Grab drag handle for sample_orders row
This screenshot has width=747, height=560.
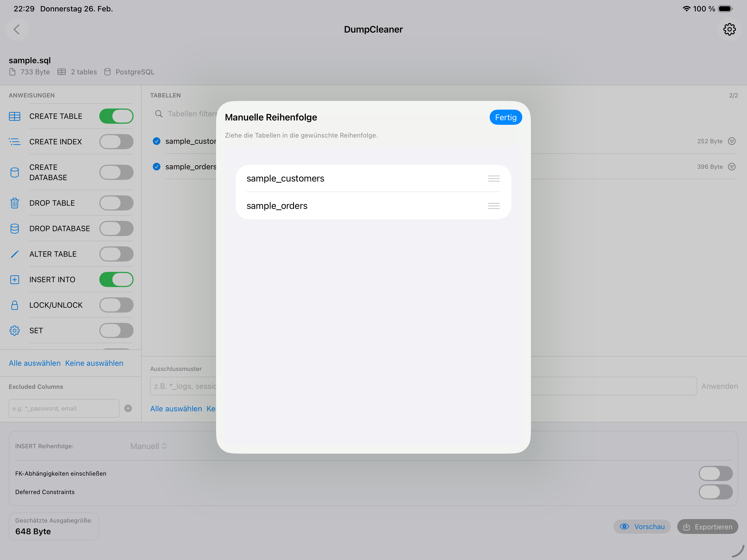(493, 206)
